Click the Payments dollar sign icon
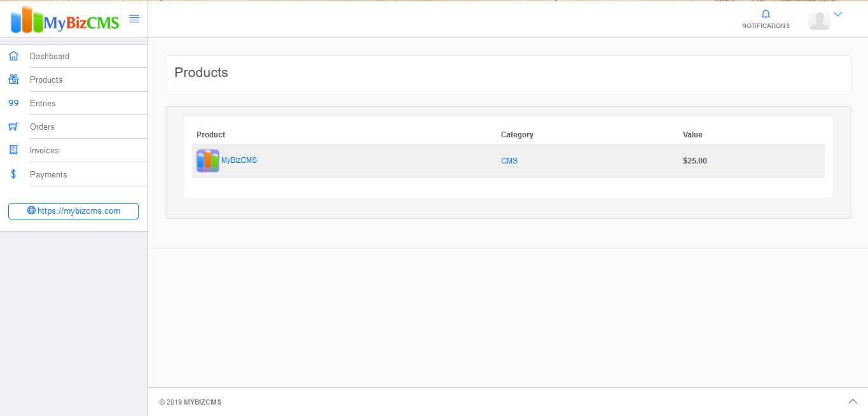868x416 pixels. (13, 174)
